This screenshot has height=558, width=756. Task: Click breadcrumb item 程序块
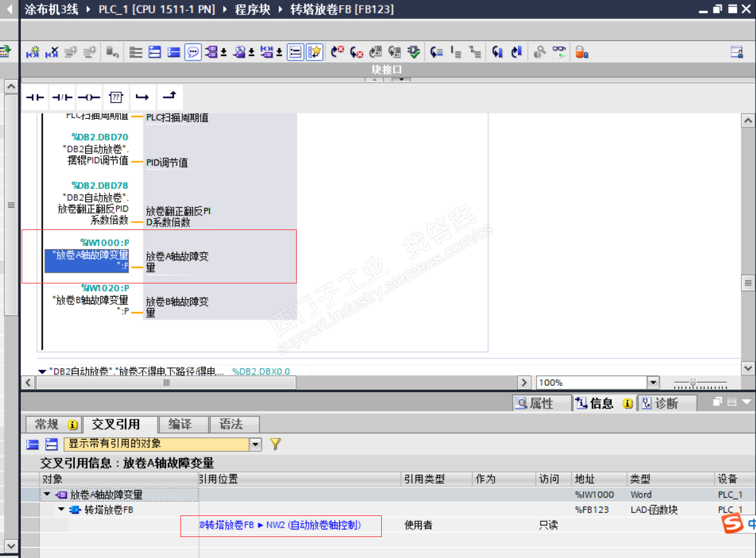252,9
